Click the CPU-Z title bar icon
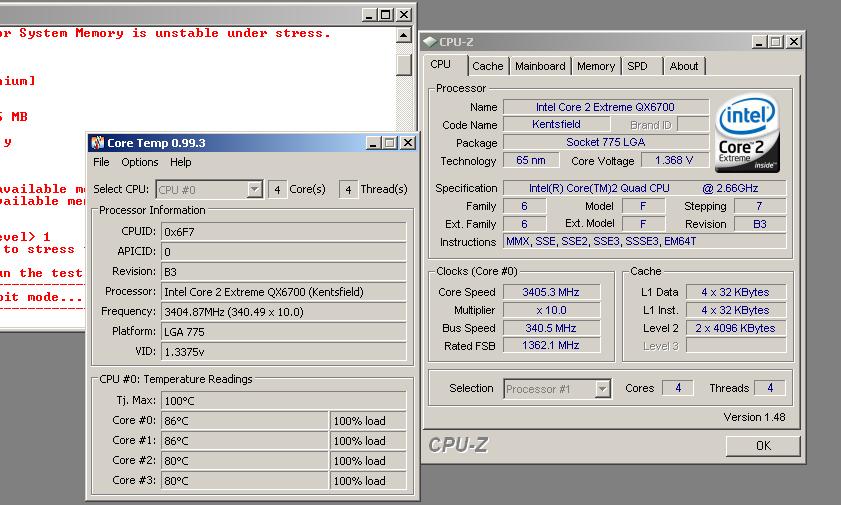This screenshot has width=841, height=505. [x=430, y=42]
